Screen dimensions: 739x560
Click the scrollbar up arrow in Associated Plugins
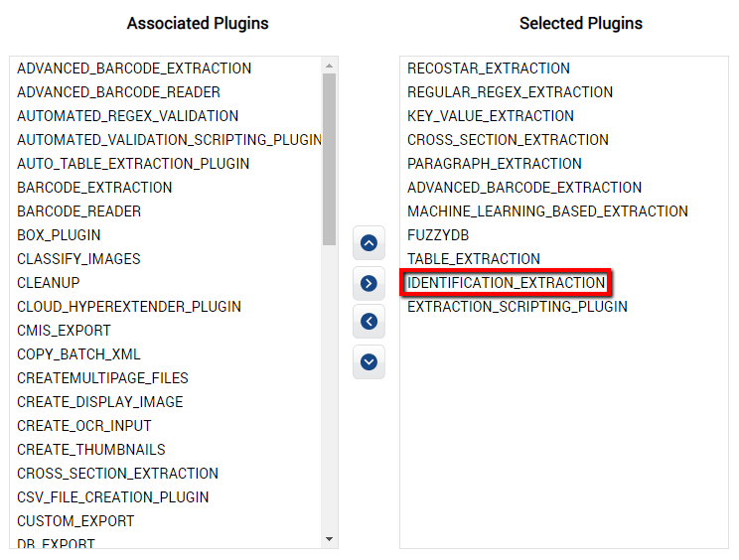coord(329,66)
